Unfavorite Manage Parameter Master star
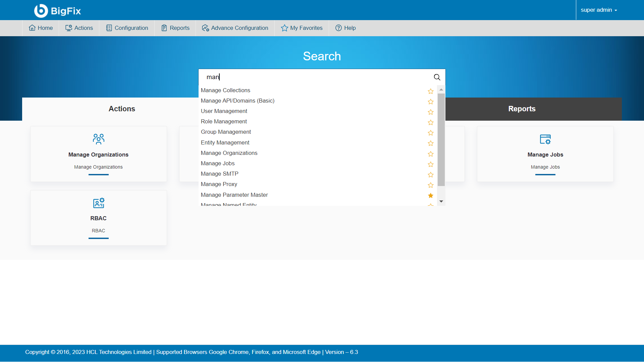Screen dimensions: 644x362 (431, 195)
